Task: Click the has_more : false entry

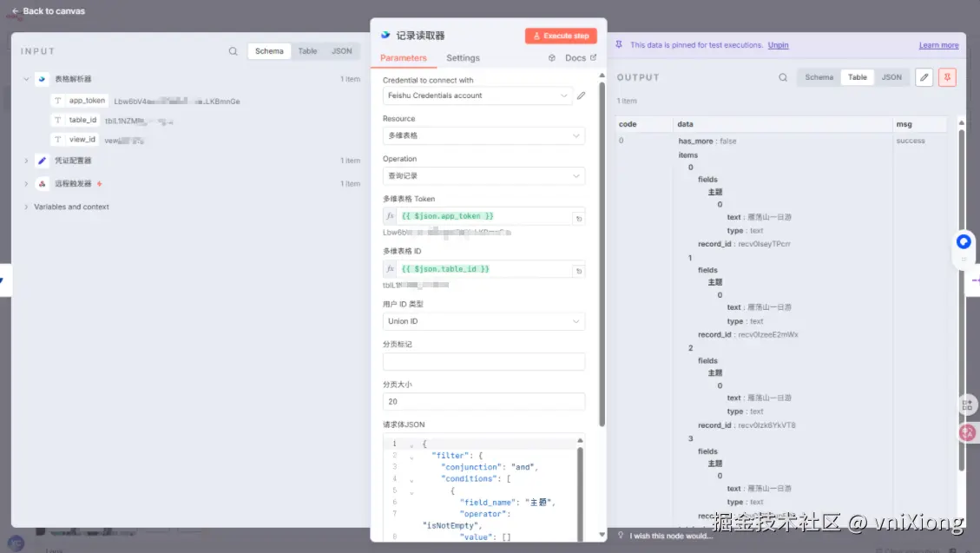Action: 707,142
